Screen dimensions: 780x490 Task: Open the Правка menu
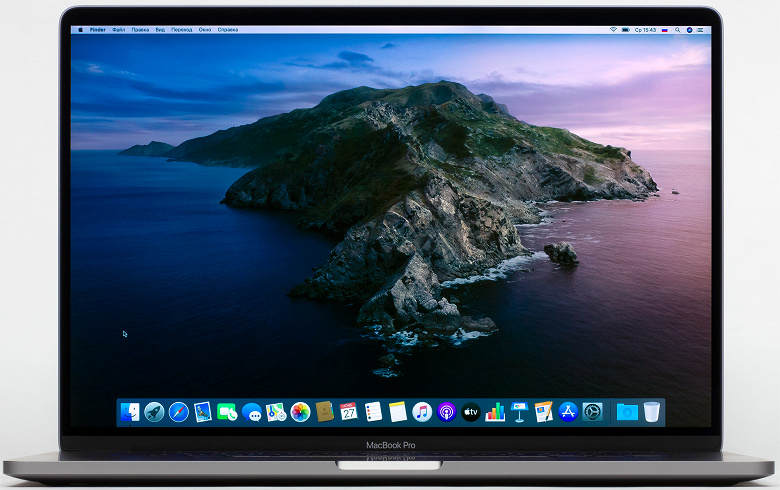tap(140, 30)
